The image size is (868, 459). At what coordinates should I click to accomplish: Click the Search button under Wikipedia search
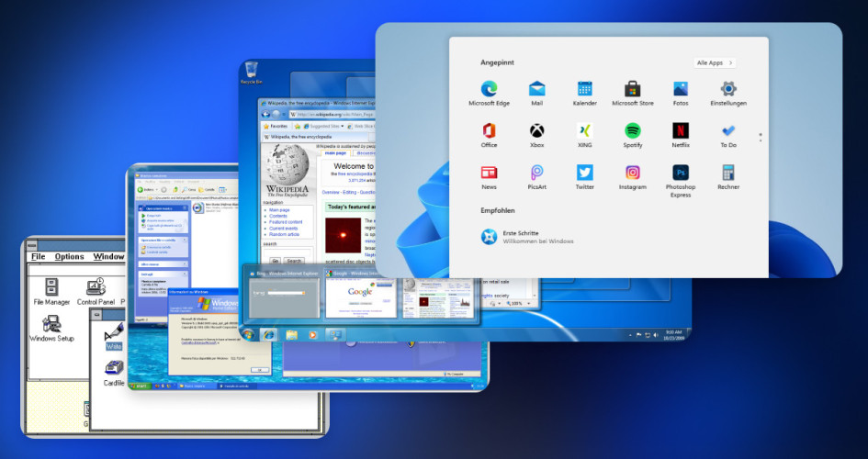(294, 261)
